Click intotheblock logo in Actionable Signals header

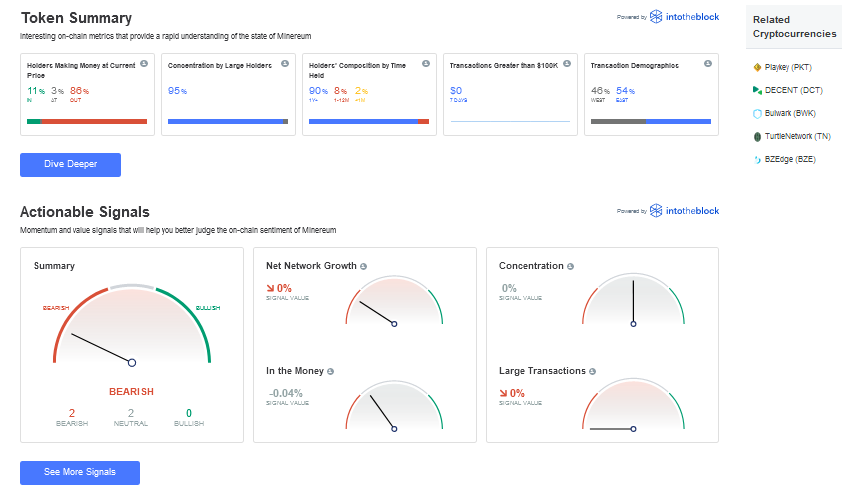[684, 211]
